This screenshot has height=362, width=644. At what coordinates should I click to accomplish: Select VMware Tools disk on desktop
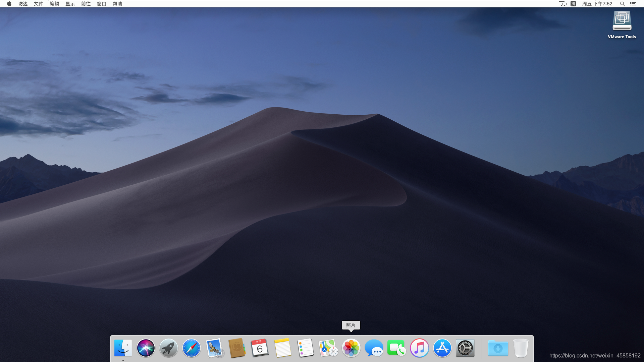622,21
